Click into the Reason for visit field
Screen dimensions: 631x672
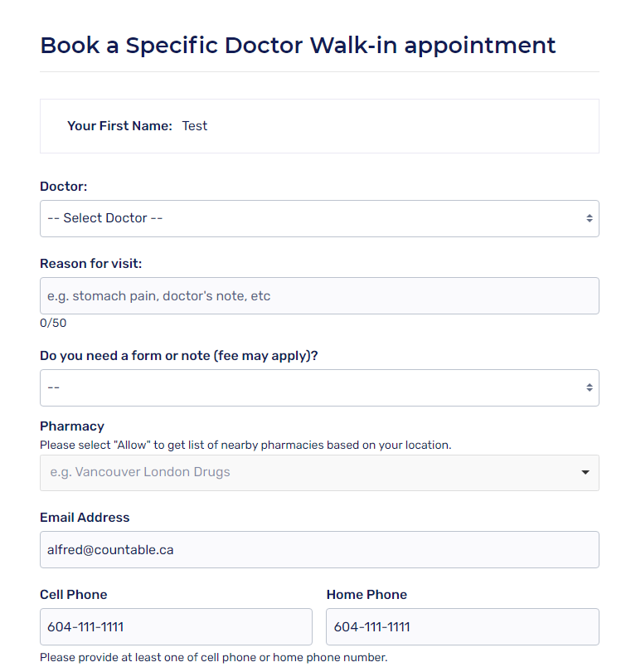pos(319,296)
